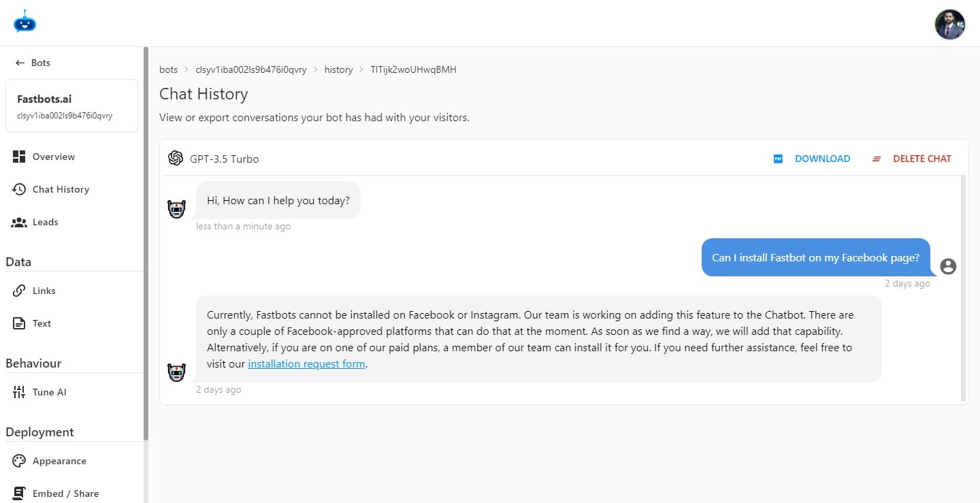Delete this chat conversation

coord(912,159)
